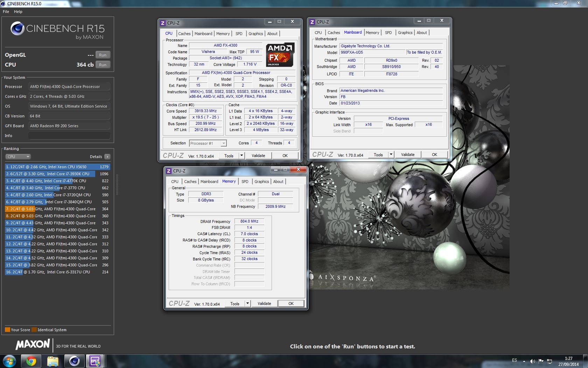Viewport: 588px width, 368px height.
Task: Open the Ranking CPU dropdown
Action: click(18, 157)
